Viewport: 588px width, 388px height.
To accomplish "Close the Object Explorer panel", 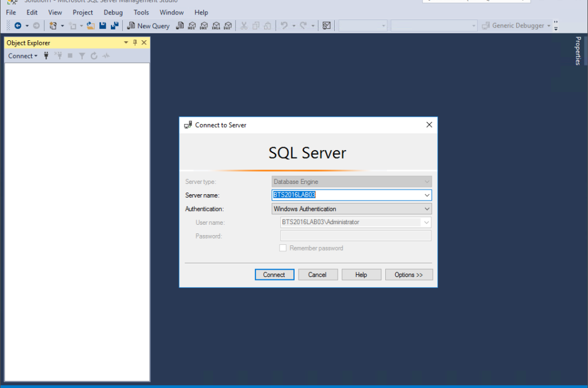I will click(x=144, y=43).
